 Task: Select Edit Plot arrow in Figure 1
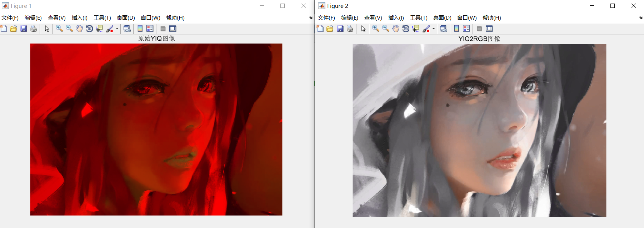click(47, 29)
